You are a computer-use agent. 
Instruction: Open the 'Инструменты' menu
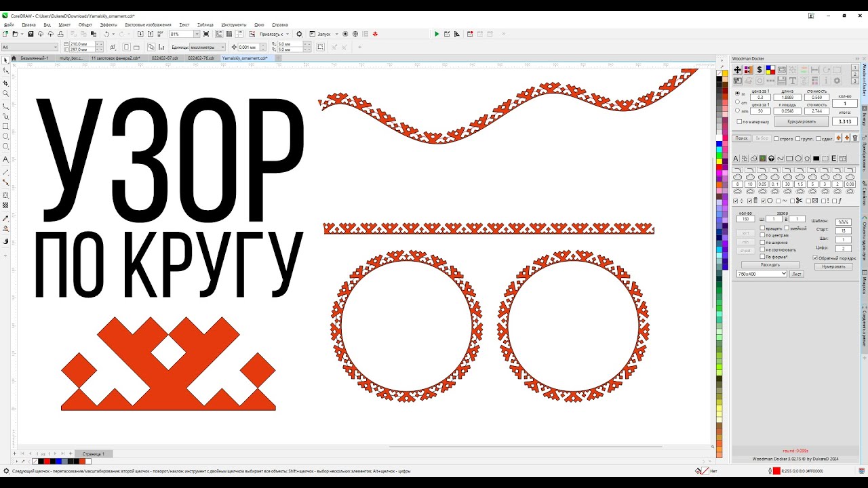pos(233,24)
